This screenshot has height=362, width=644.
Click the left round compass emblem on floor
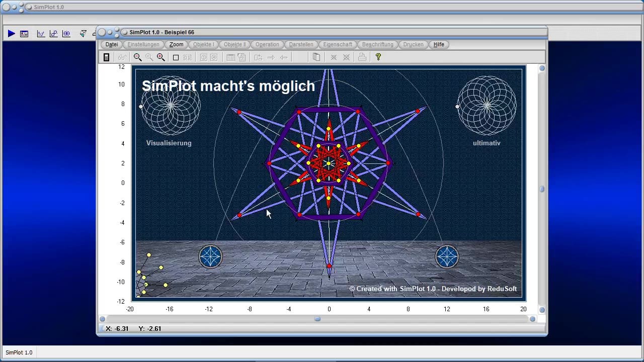tap(210, 256)
